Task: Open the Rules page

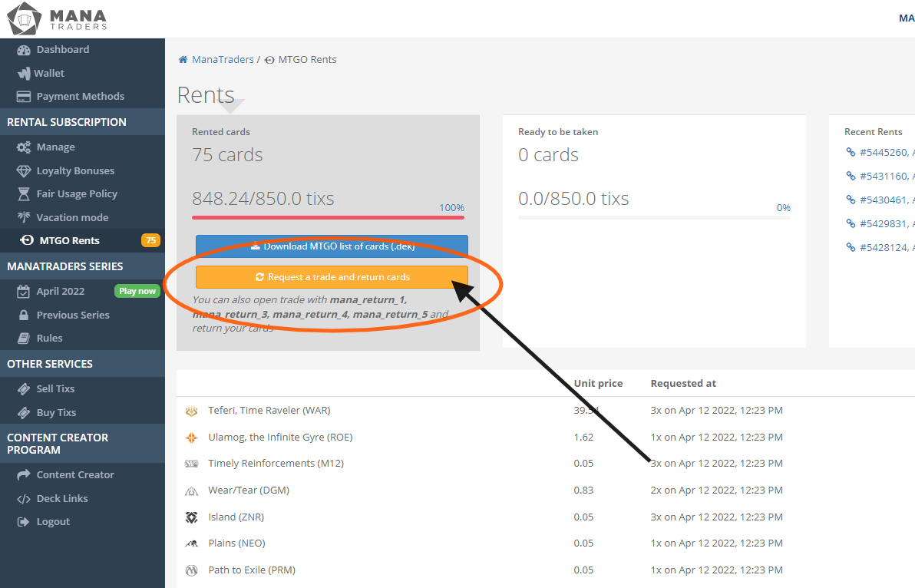Action: [x=49, y=339]
